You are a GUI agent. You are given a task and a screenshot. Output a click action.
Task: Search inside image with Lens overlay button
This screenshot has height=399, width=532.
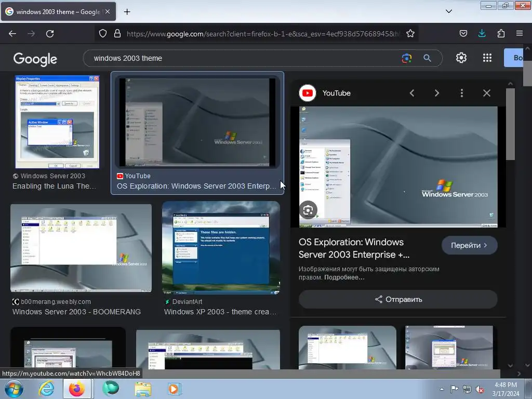point(308,210)
